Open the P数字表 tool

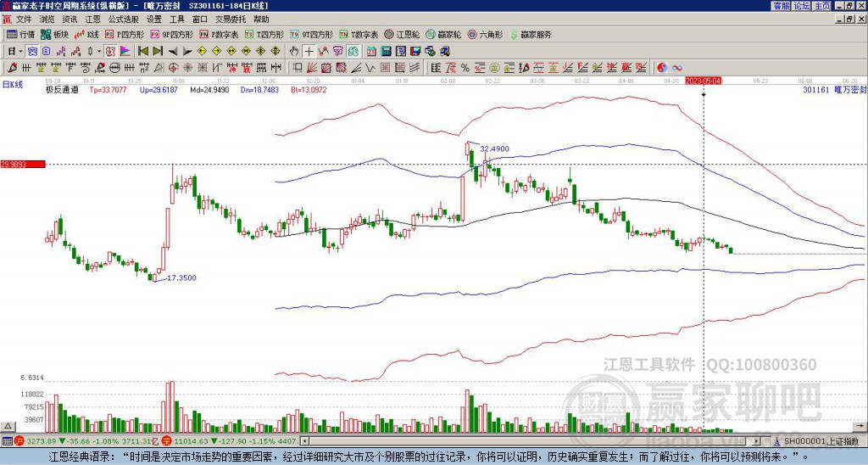pyautogui.click(x=220, y=34)
